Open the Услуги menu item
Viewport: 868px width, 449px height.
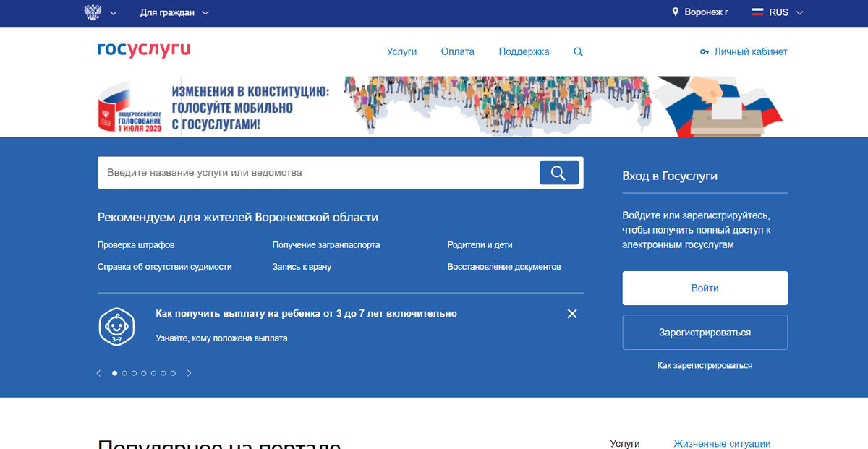402,51
